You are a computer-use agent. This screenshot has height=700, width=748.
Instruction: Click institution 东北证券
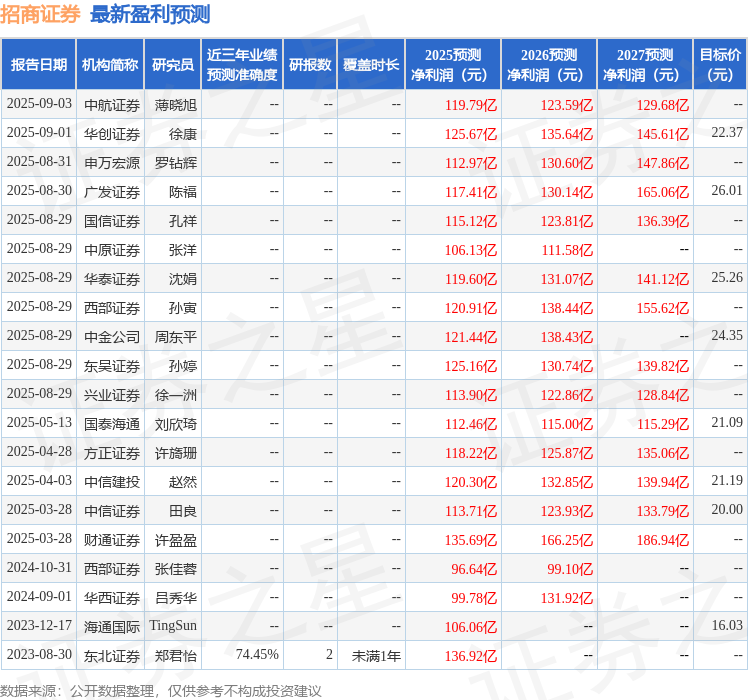click(112, 657)
